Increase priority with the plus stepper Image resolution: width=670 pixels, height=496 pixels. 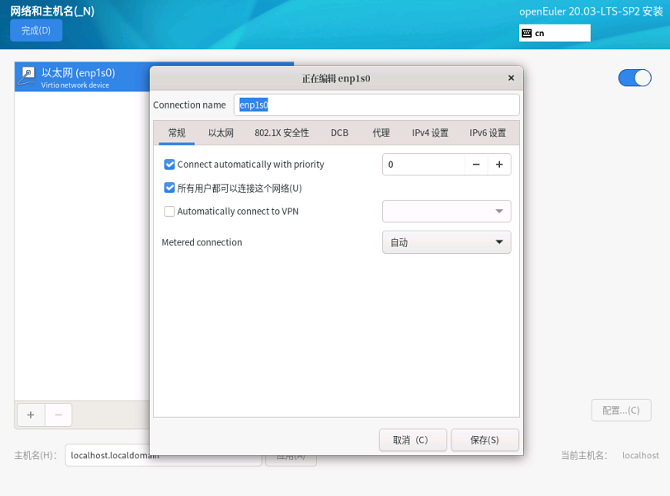click(x=499, y=164)
